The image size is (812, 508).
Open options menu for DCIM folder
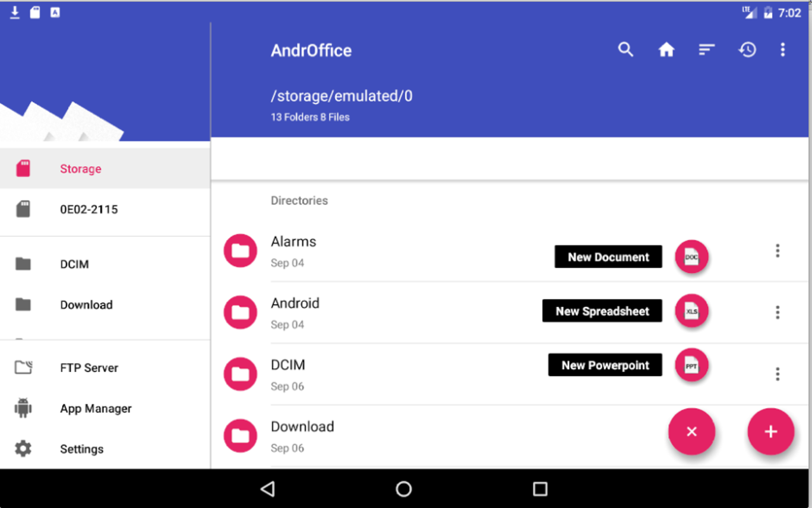(778, 374)
